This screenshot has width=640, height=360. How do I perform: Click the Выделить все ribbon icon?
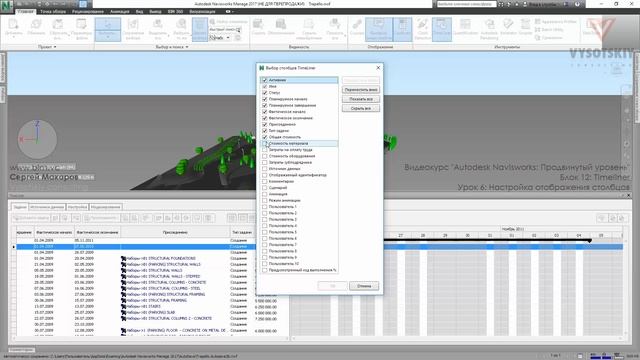pos(158,29)
